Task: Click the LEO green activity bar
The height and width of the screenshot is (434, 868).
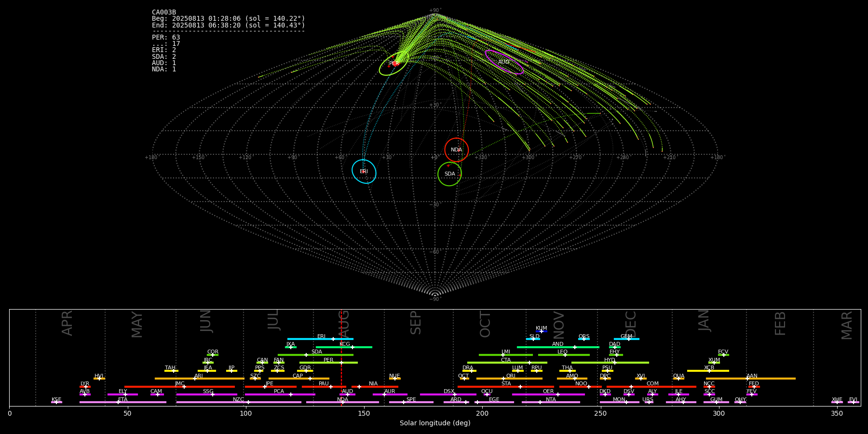Action: [x=564, y=355]
